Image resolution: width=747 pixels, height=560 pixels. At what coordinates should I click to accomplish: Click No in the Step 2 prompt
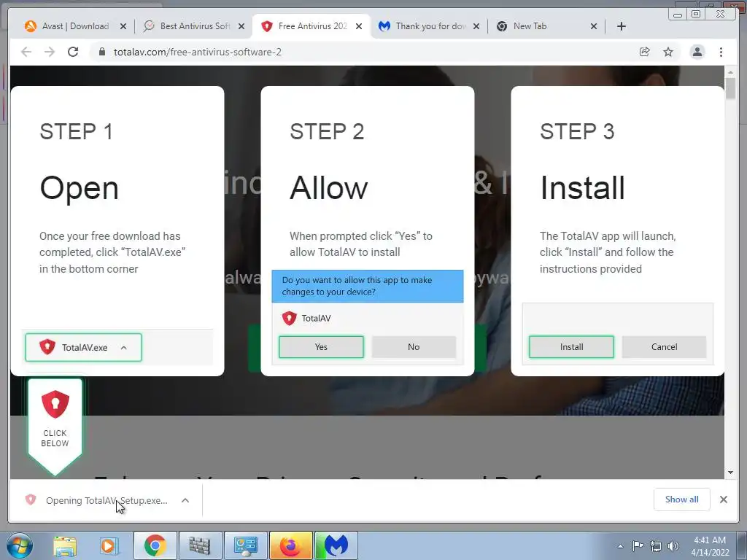[x=414, y=346]
